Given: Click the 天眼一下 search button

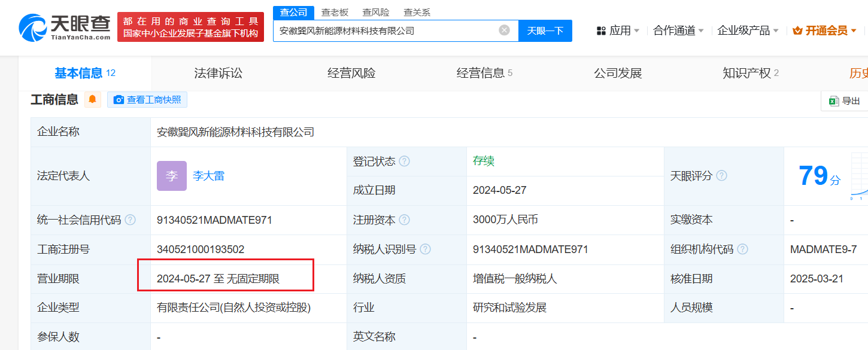Looking at the screenshot, I should click(545, 31).
